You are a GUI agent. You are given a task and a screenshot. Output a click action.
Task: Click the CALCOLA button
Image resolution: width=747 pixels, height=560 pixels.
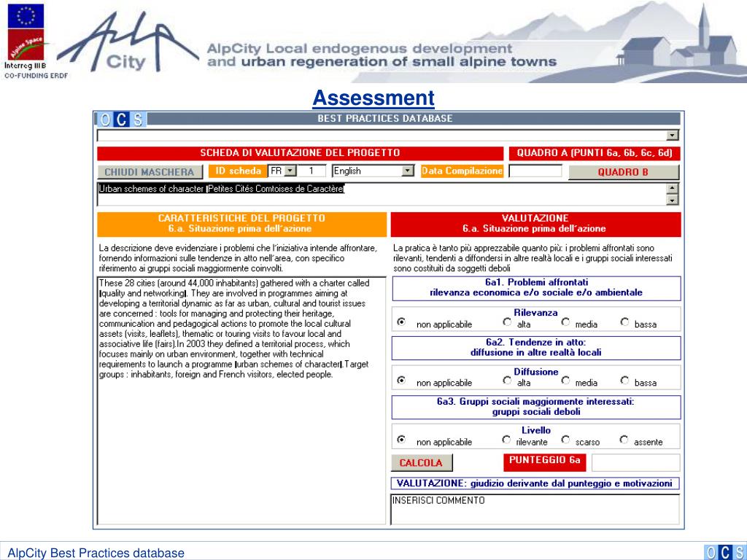click(x=422, y=463)
